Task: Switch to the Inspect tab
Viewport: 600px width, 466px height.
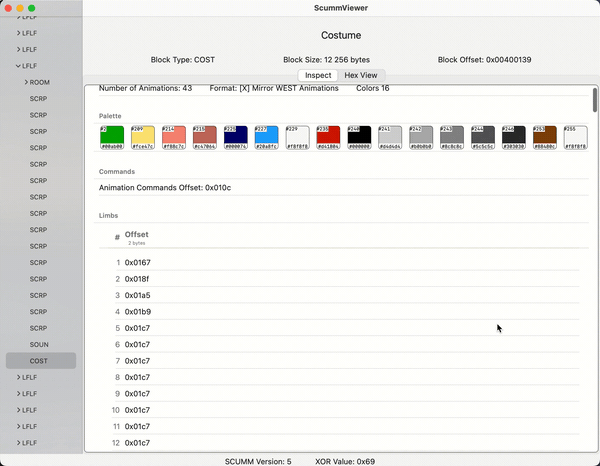Action: pyautogui.click(x=318, y=75)
